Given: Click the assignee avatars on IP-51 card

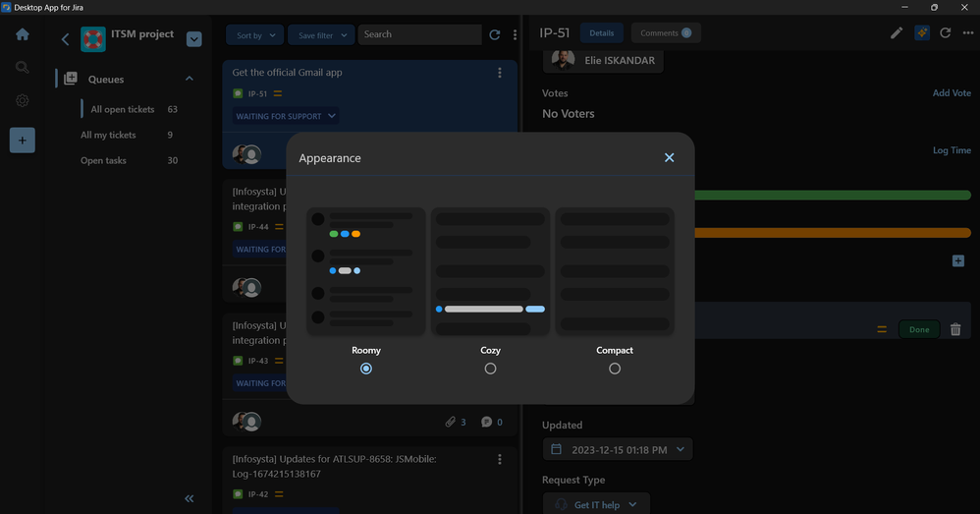Looking at the screenshot, I should pyautogui.click(x=246, y=154).
